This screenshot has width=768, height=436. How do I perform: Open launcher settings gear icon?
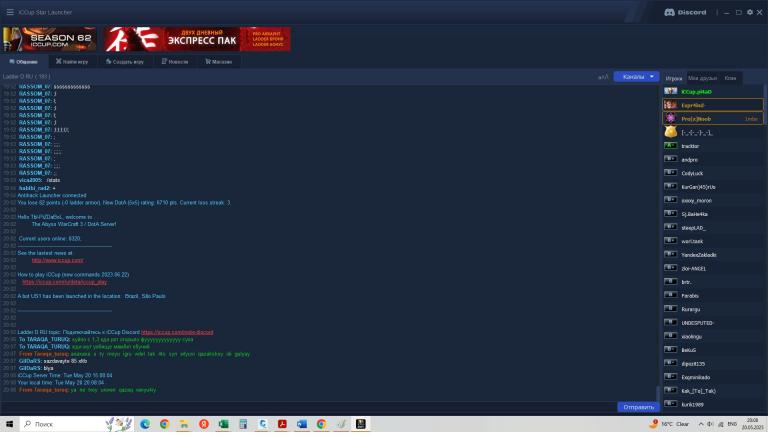(750, 12)
